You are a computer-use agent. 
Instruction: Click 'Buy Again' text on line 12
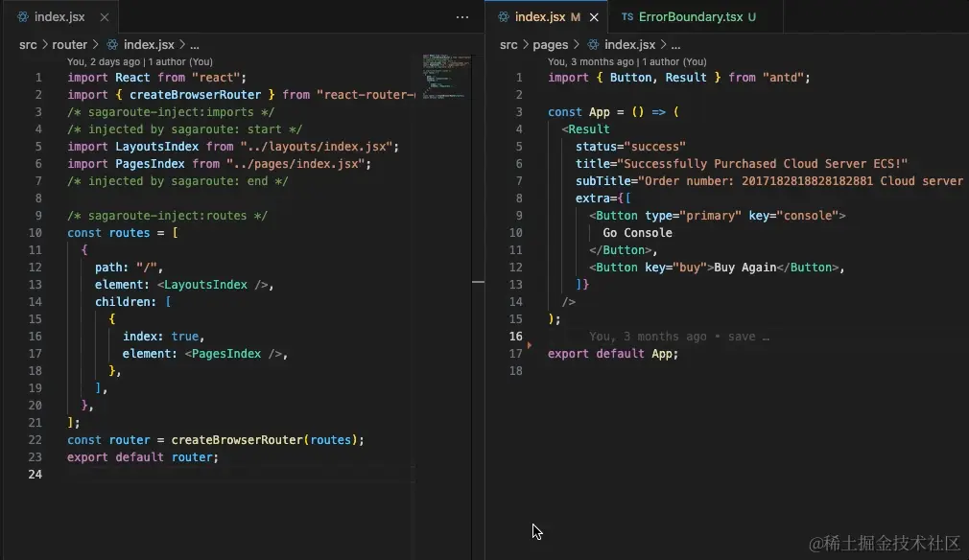coord(744,268)
